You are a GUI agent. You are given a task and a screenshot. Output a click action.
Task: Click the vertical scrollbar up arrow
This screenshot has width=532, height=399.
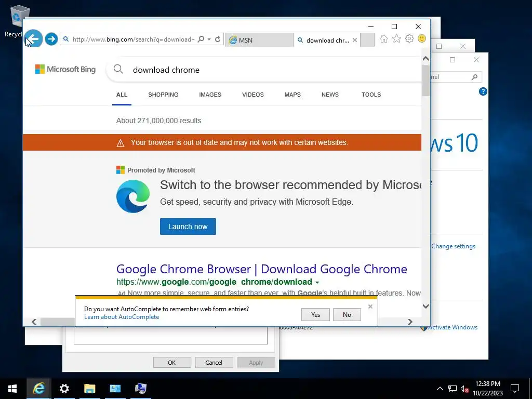425,59
